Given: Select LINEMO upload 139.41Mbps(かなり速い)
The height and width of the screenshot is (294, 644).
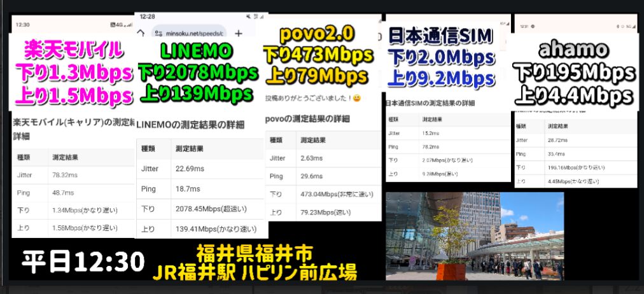Looking at the screenshot, I should click(216, 229).
